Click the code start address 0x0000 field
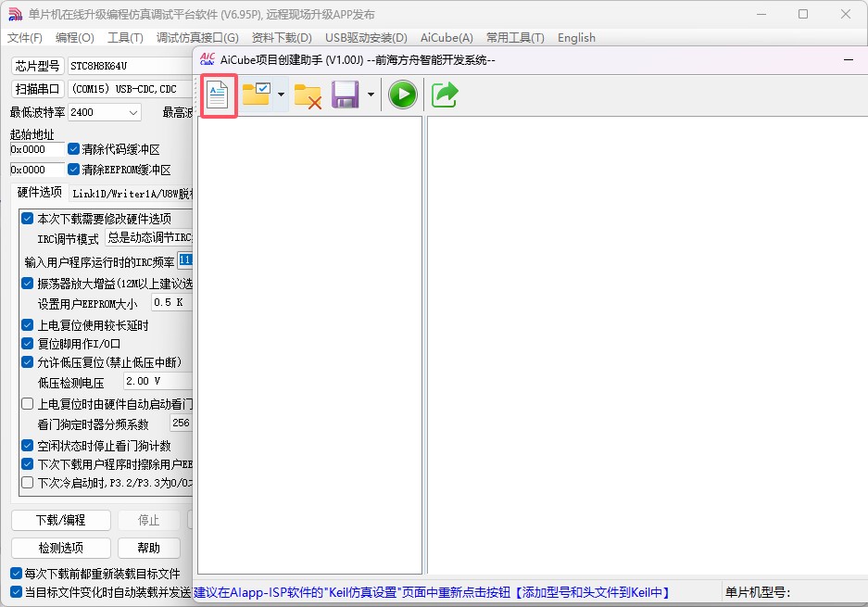 pos(37,149)
